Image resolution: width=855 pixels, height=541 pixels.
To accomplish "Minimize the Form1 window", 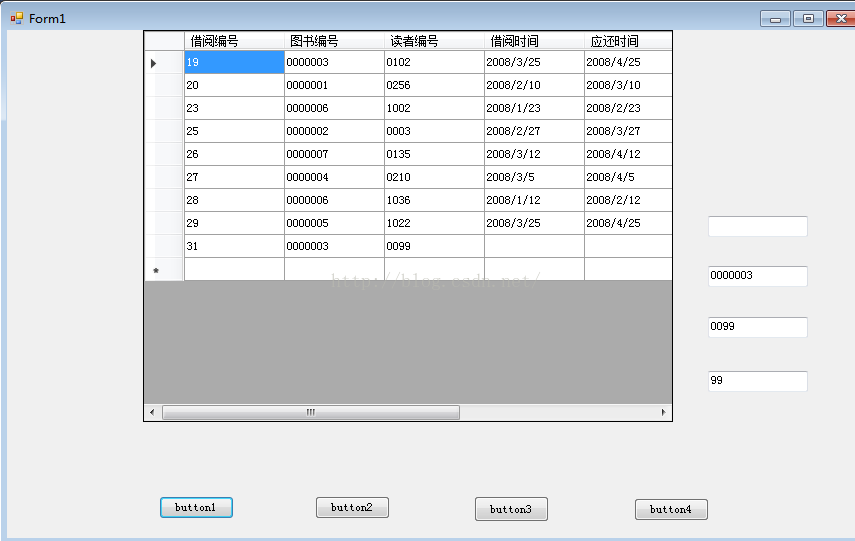I will [x=775, y=19].
